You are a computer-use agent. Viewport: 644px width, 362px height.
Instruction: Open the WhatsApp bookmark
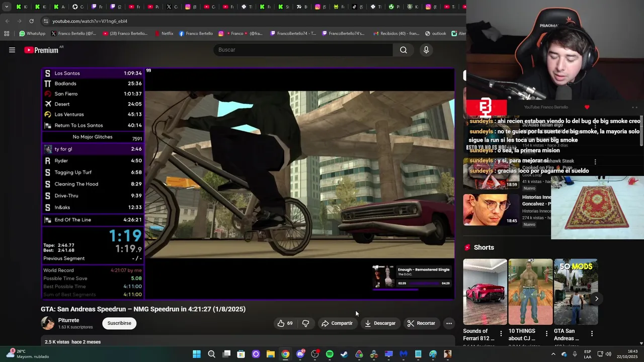coord(32,34)
